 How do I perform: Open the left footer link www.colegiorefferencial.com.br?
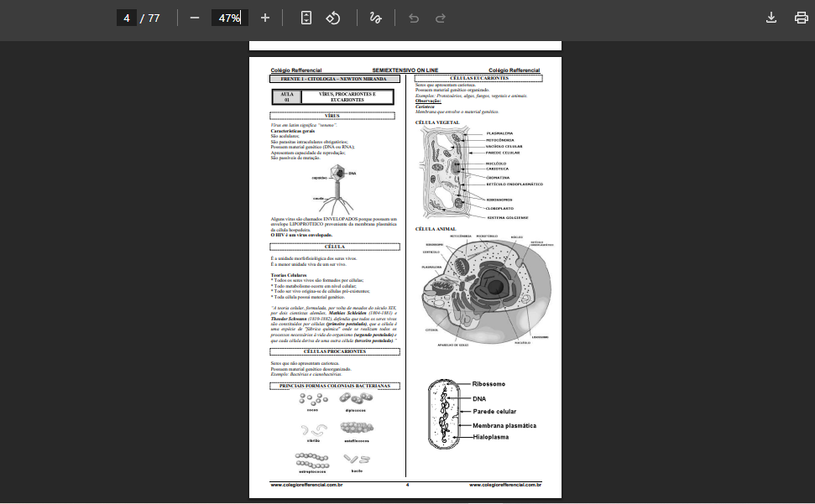[306, 485]
